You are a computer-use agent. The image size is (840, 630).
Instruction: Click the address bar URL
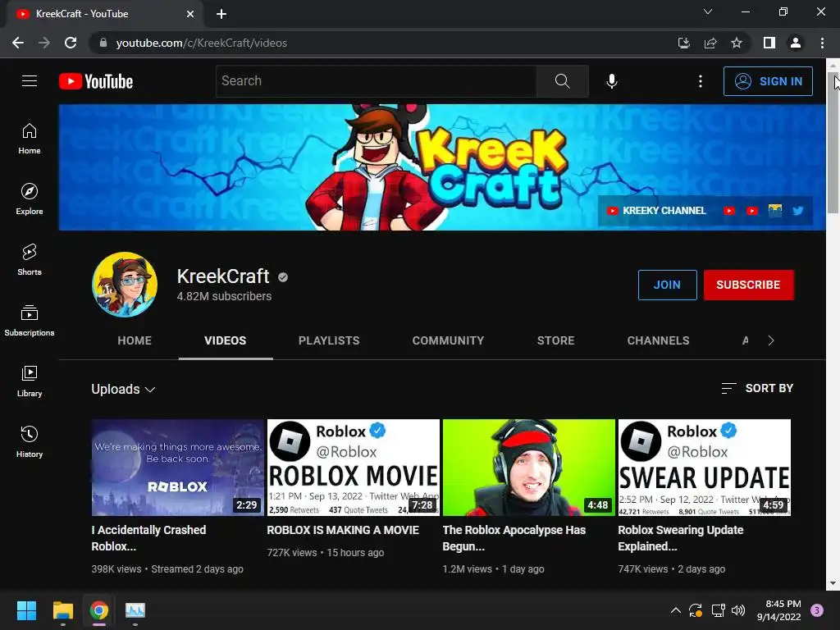pos(202,43)
